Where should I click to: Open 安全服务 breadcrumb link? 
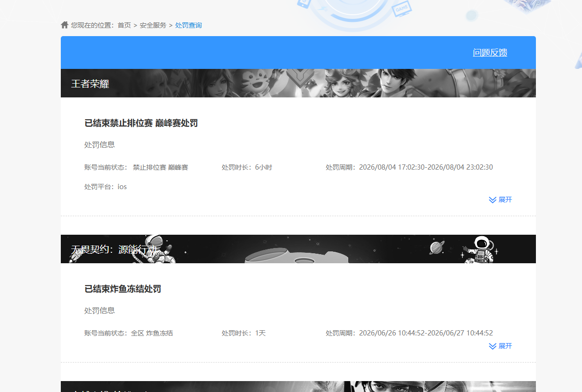tap(153, 25)
